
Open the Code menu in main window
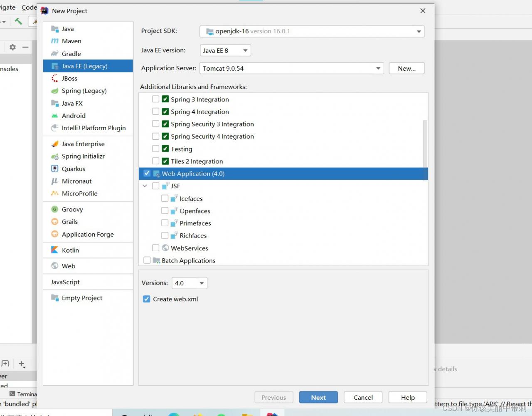click(29, 7)
